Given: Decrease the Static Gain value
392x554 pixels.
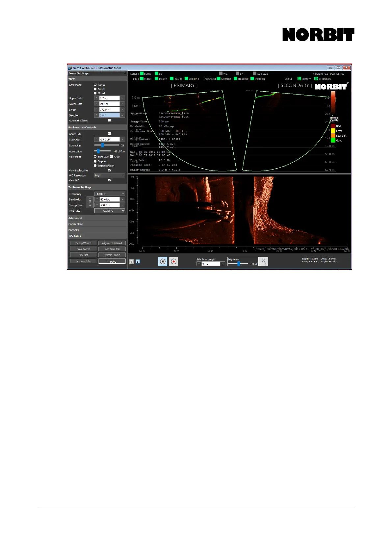Looking at the screenshot, I should click(97, 139).
